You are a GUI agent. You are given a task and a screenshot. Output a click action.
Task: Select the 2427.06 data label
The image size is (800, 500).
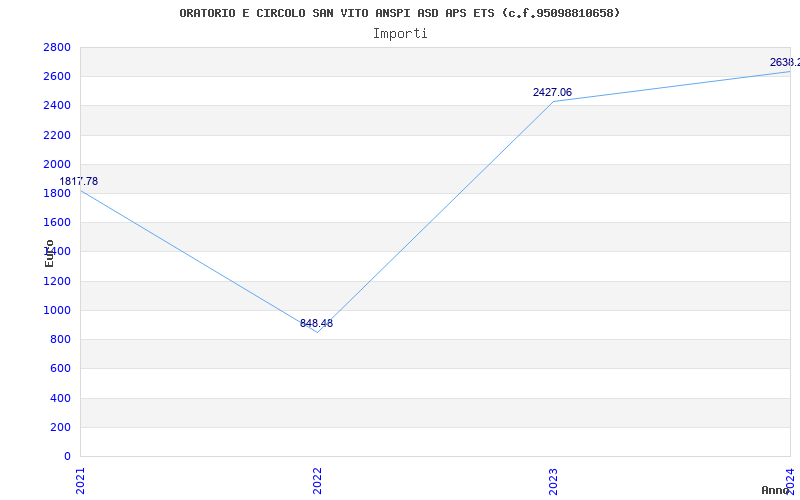553,92
